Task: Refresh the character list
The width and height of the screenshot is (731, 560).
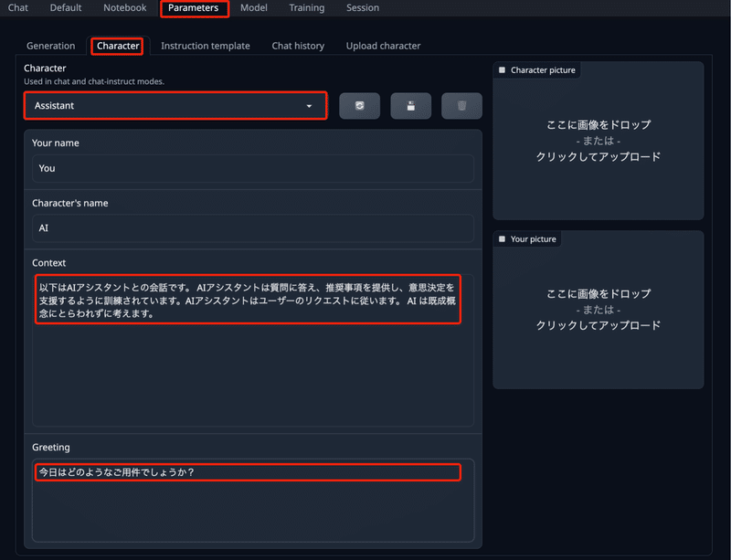Action: point(359,105)
